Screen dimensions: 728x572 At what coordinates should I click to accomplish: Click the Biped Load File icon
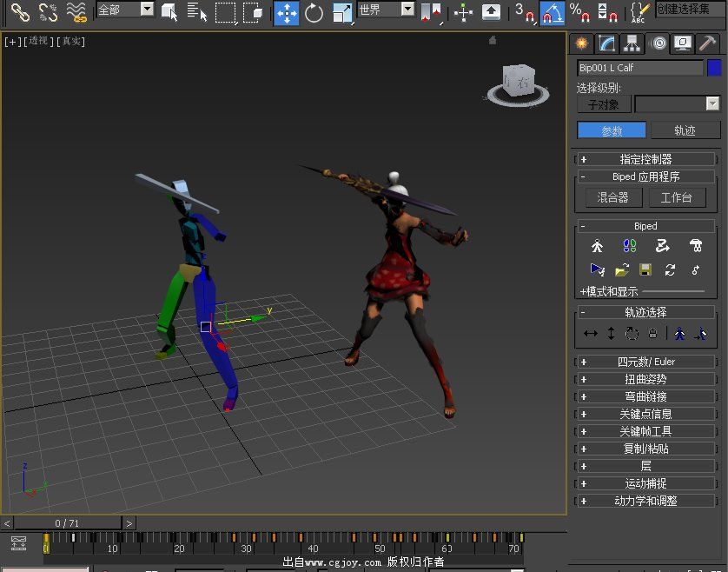pyautogui.click(x=622, y=269)
